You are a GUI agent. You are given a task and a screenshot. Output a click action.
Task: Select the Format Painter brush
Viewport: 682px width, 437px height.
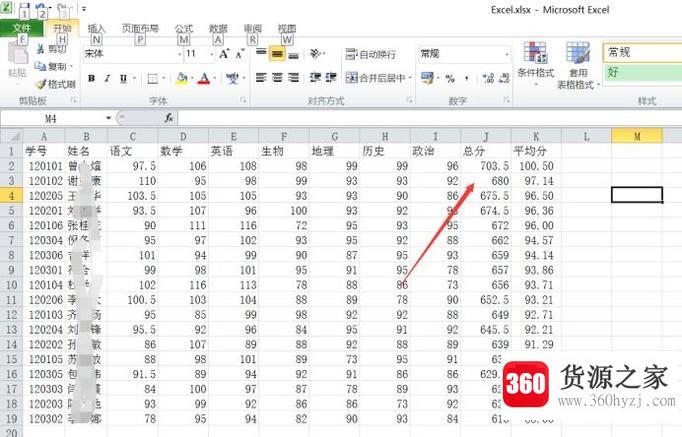(41, 83)
